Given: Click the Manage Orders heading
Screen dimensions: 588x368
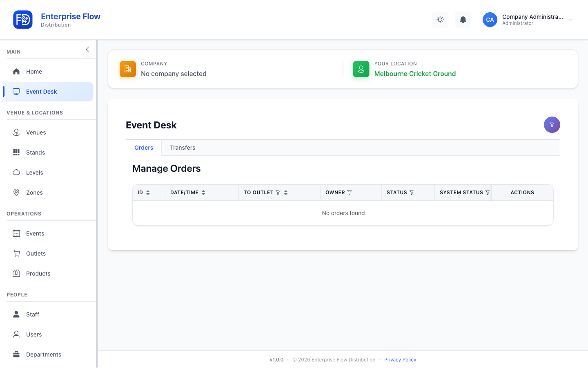Looking at the screenshot, I should point(167,168).
